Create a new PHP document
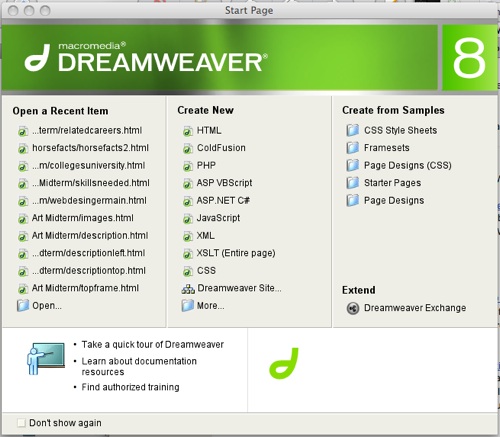The image size is (500, 437). 206,165
